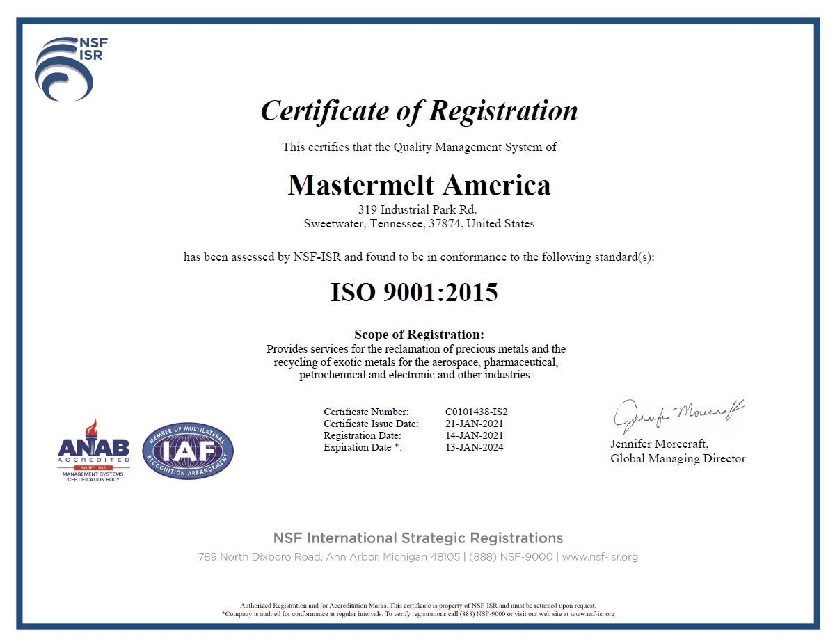835x644 pixels.
Task: Select registration date 14-JAN-2021
Action: click(475, 435)
